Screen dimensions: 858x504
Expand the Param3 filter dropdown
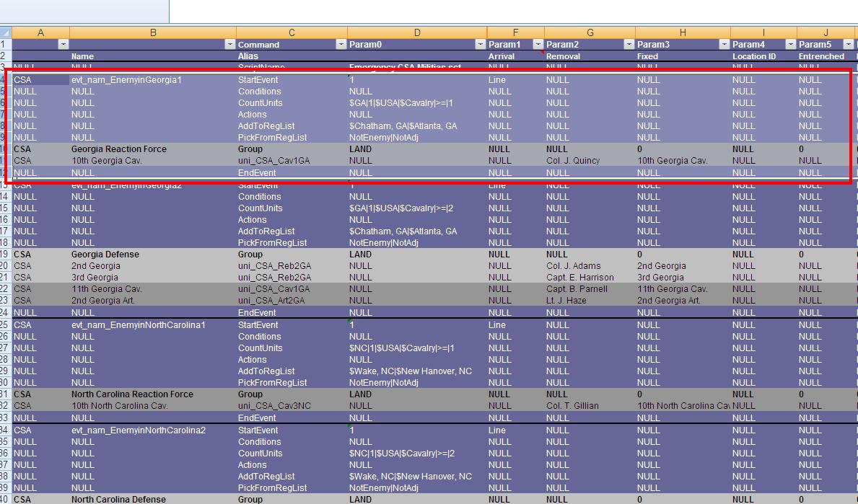pos(725,45)
